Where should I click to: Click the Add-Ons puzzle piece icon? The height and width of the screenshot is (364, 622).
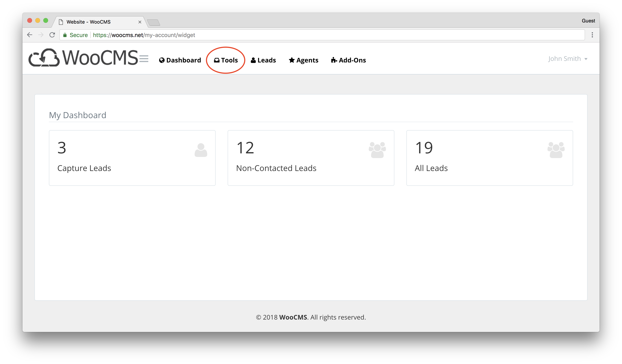pyautogui.click(x=333, y=60)
